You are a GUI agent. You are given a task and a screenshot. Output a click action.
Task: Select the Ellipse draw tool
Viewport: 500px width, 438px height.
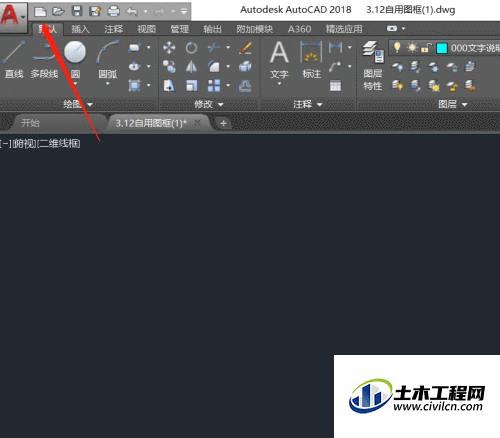point(134,67)
